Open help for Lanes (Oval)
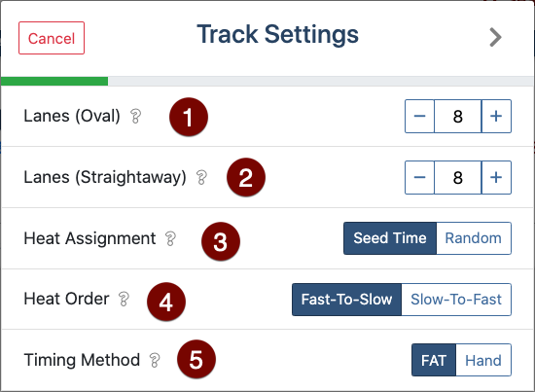The height and width of the screenshot is (392, 535). [x=136, y=117]
